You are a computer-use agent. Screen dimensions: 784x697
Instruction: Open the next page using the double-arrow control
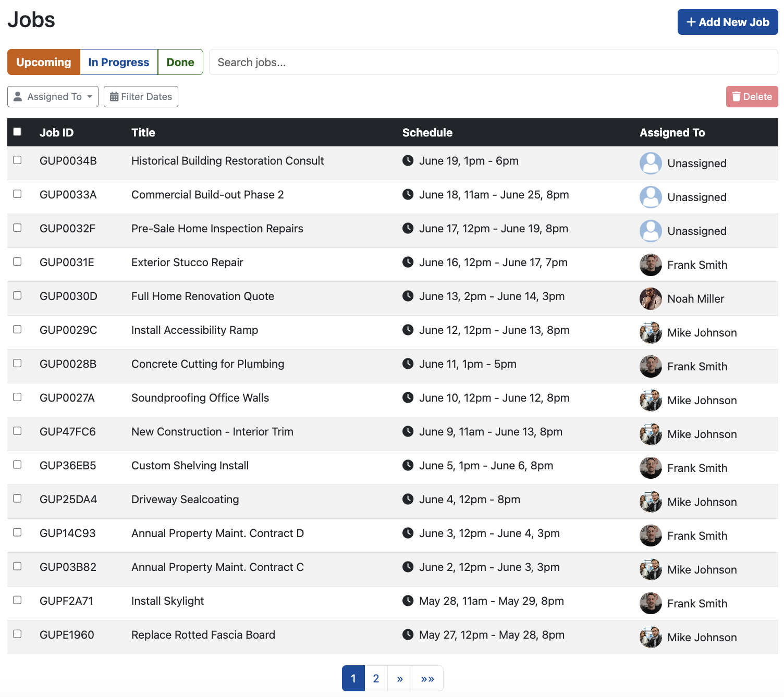[427, 678]
